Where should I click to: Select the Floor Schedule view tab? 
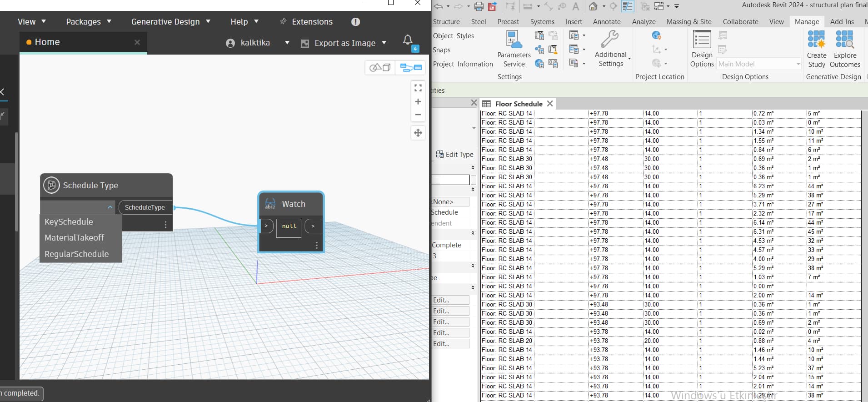519,104
